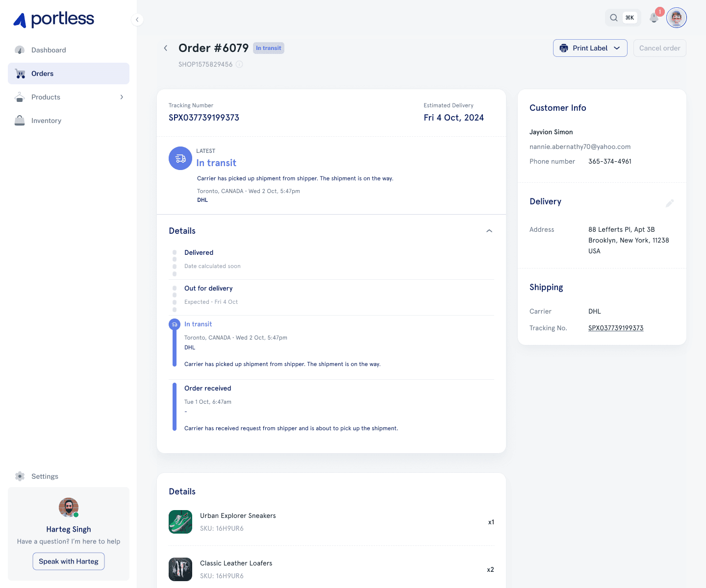
Task: Click the Settings gear in sidebar
Action: point(20,476)
